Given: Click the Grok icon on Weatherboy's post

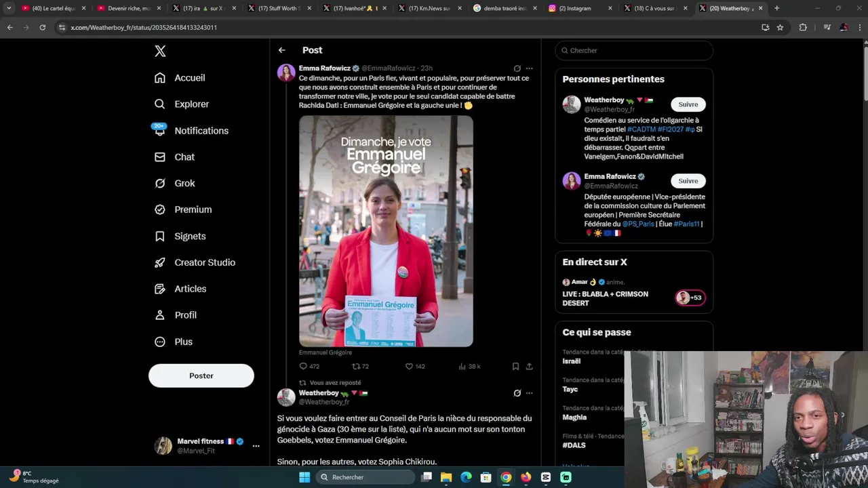Looking at the screenshot, I should click(x=517, y=393).
